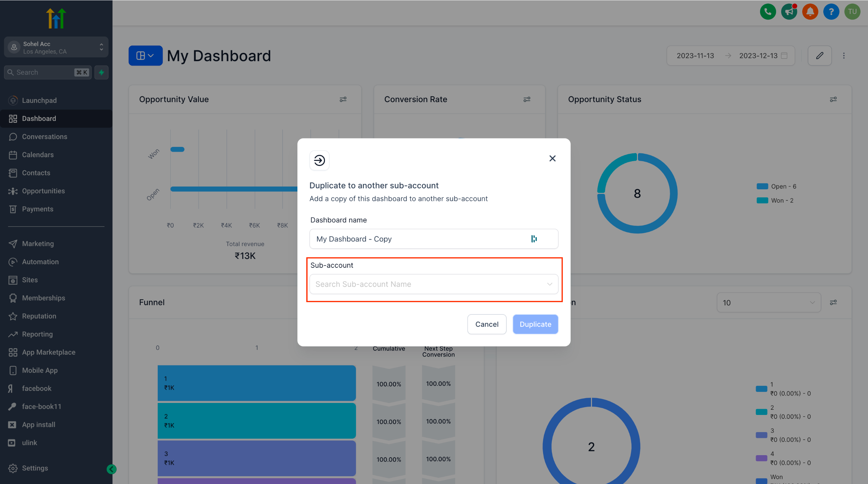Open the Sohel Acc account switcher
Image resolution: width=868 pixels, height=484 pixels.
tap(56, 48)
